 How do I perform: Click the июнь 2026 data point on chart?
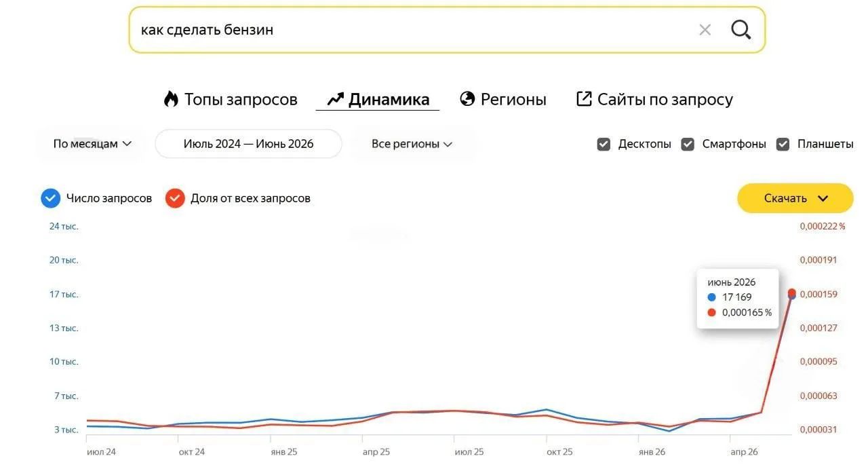click(x=791, y=293)
